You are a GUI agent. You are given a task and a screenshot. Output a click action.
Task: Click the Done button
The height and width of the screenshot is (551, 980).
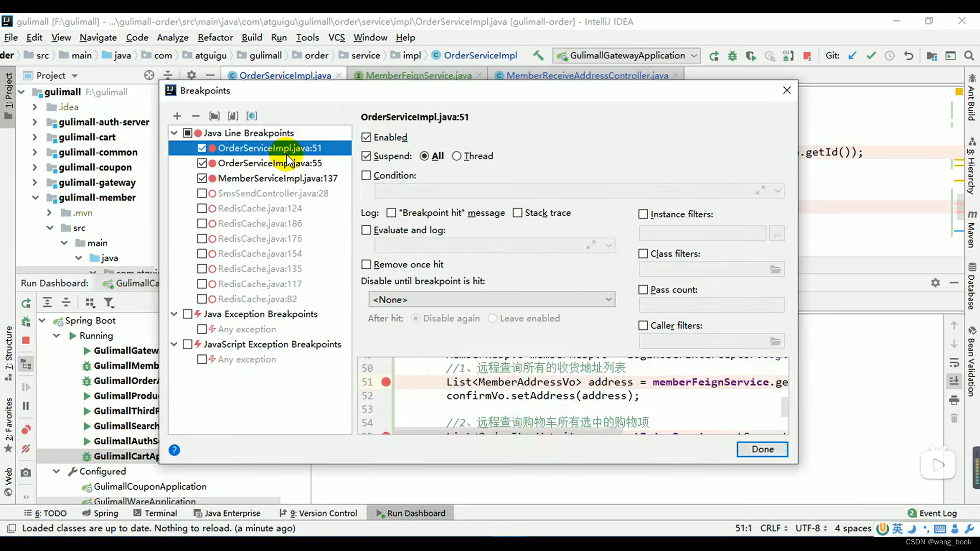762,449
